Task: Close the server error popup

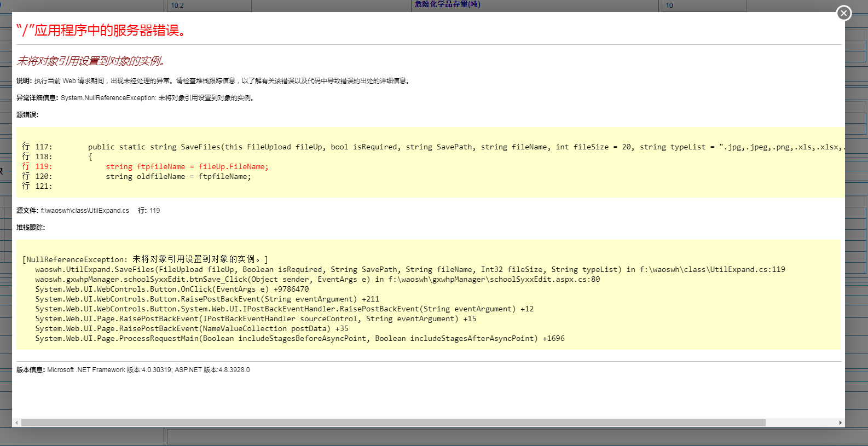Action: [x=844, y=13]
